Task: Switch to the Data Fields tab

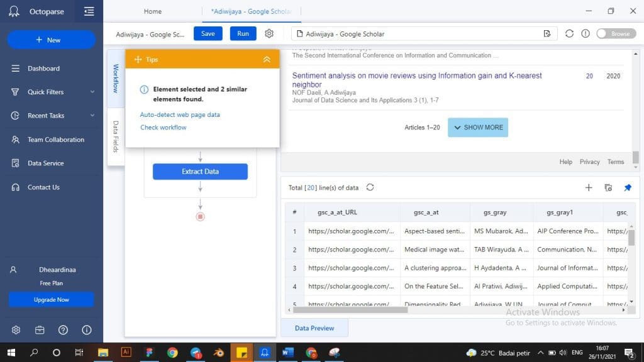Action: [116, 136]
